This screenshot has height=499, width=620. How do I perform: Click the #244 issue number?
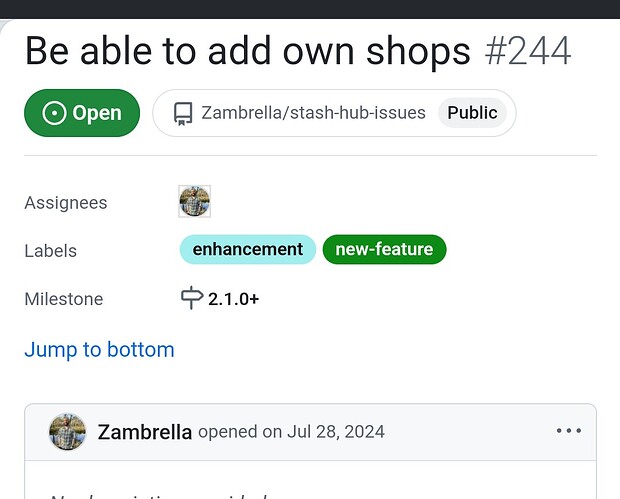coord(528,51)
